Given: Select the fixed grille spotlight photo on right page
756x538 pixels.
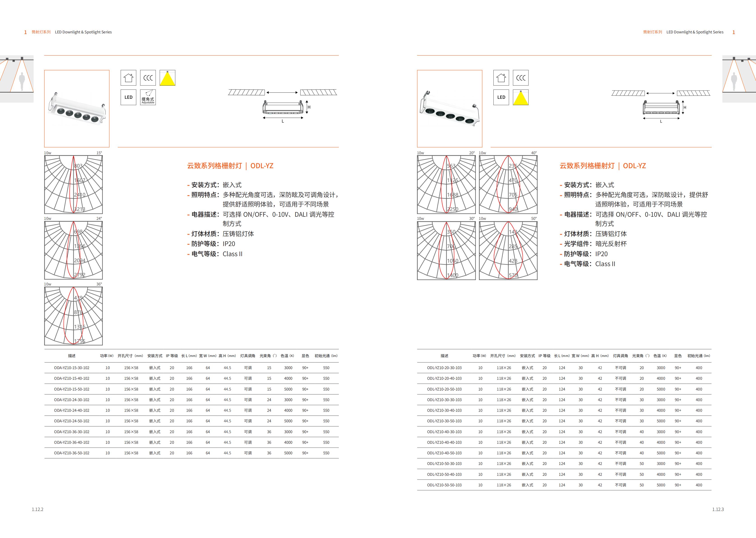Looking at the screenshot, I should tap(449, 109).
